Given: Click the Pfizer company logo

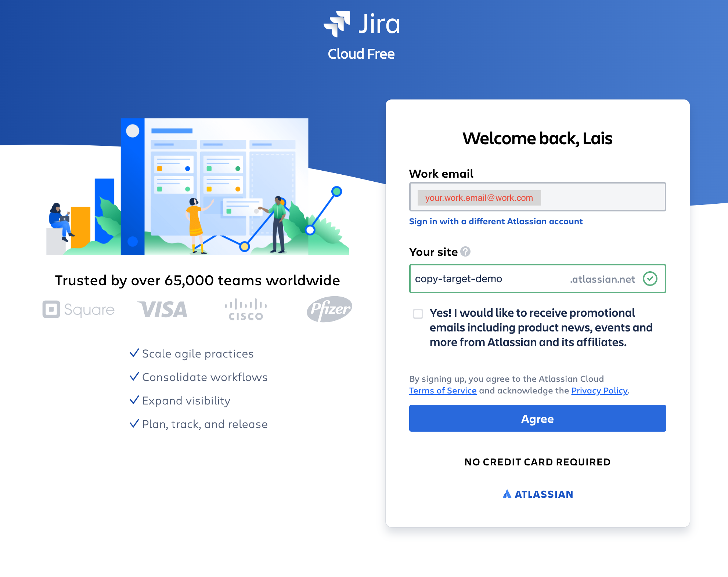Looking at the screenshot, I should 329,309.
